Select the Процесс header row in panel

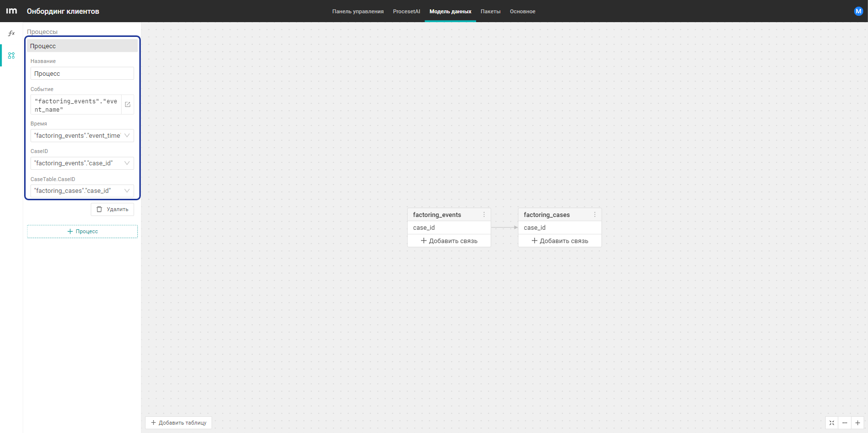82,46
